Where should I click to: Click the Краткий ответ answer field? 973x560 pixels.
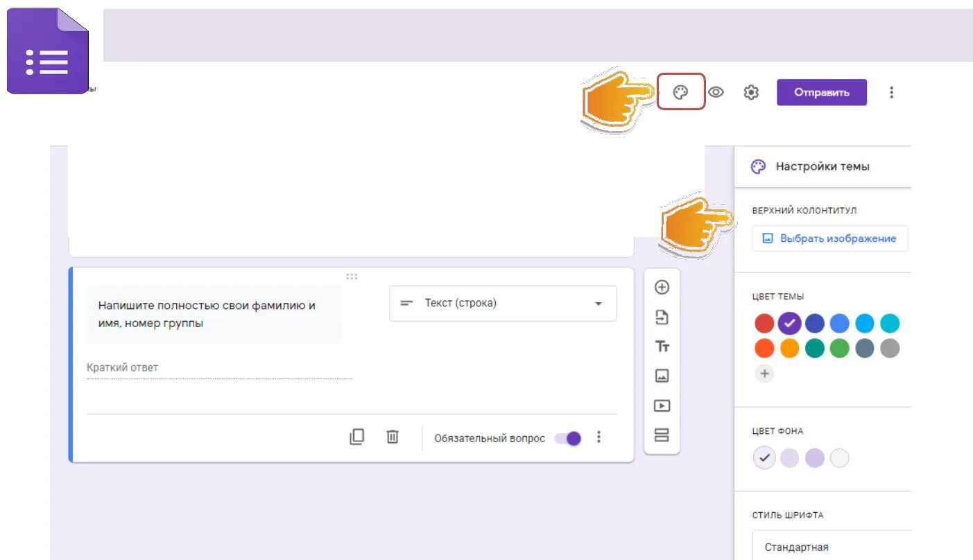[x=219, y=368]
